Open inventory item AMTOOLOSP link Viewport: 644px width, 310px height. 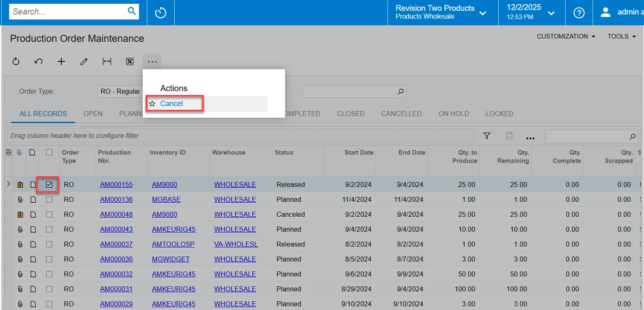point(173,245)
